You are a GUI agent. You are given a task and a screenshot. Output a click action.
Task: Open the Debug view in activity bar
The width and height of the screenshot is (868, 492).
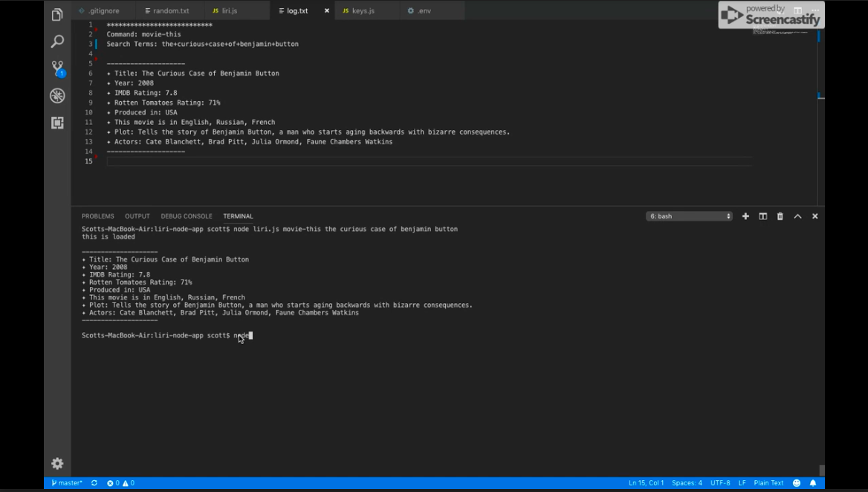[57, 96]
